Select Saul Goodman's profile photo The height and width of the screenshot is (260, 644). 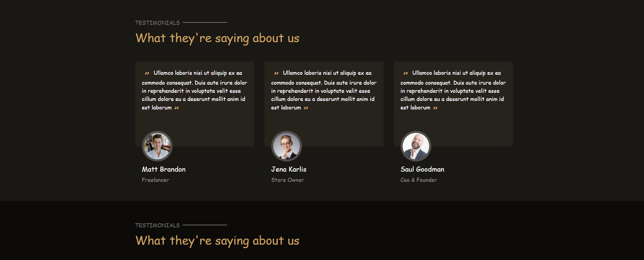point(416,146)
